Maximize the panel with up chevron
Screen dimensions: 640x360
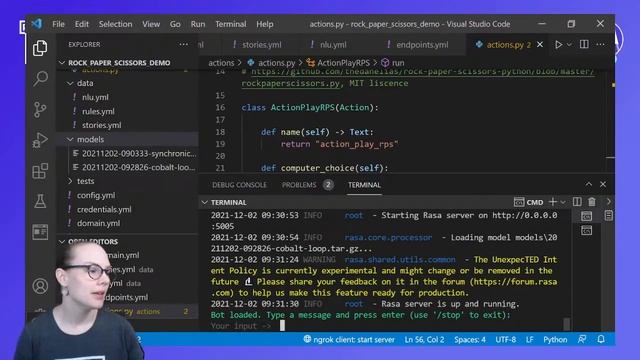(x=589, y=184)
